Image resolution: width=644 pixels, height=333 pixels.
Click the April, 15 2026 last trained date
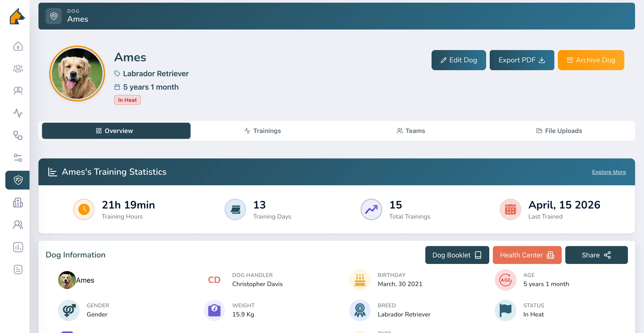[564, 205]
